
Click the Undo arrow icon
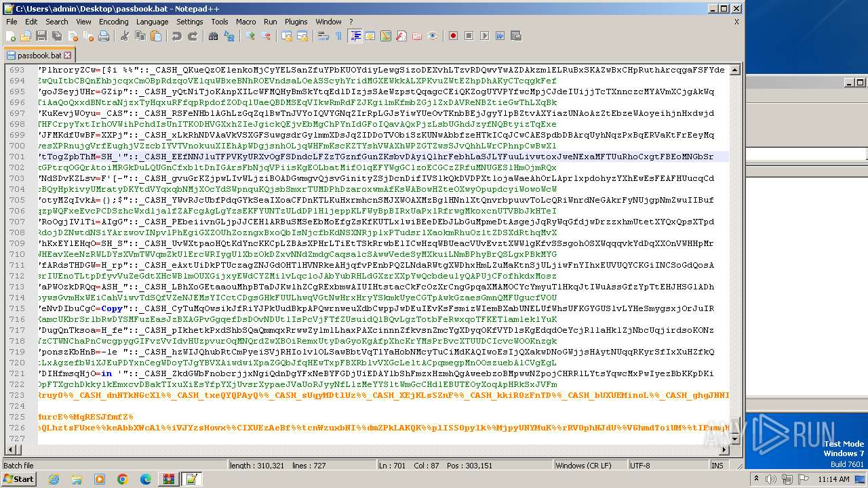(177, 36)
